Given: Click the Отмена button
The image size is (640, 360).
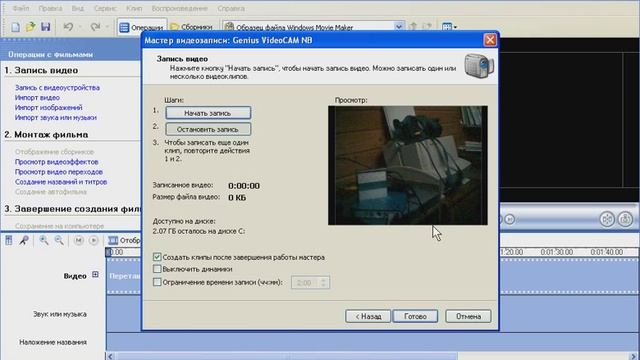Looking at the screenshot, I should click(x=468, y=316).
